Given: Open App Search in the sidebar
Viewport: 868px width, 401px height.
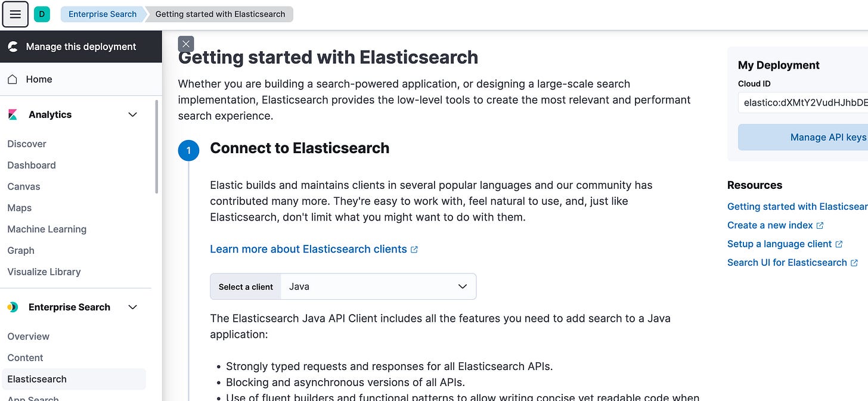Looking at the screenshot, I should click(33, 397).
